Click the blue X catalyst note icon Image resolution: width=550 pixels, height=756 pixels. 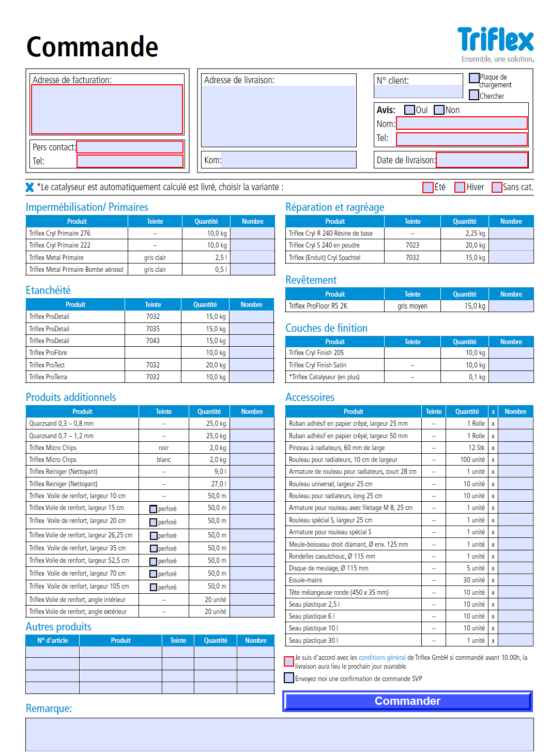point(30,187)
